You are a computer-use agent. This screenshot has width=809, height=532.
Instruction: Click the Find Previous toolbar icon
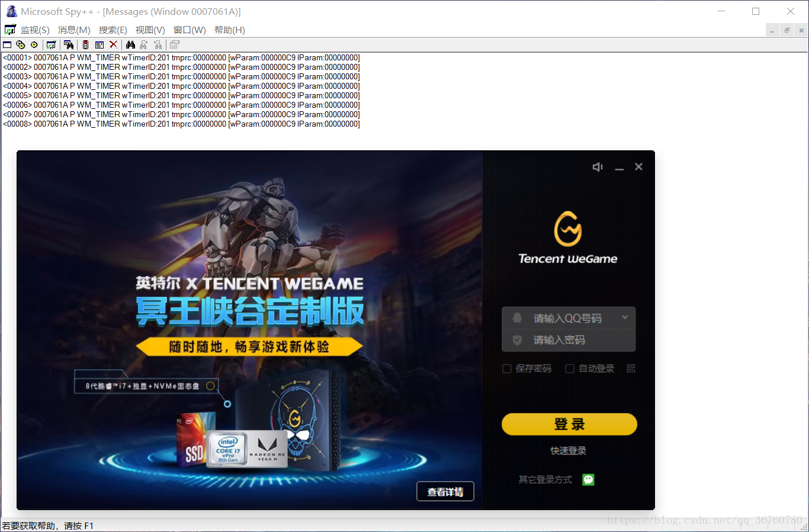coord(158,44)
